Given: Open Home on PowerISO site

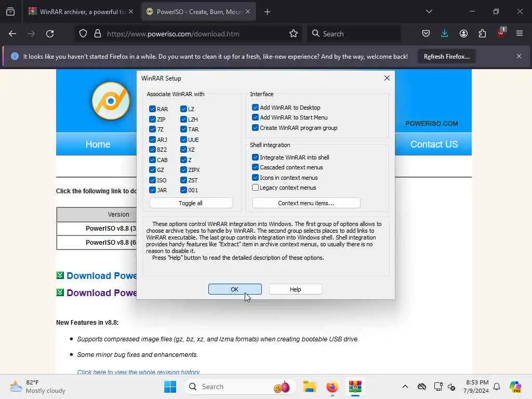Looking at the screenshot, I should coord(98,144).
